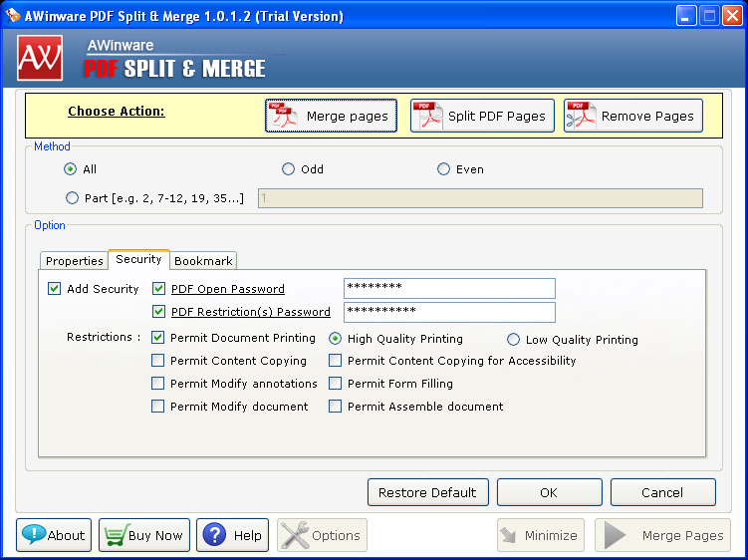Switch to the Properties tab

click(75, 261)
